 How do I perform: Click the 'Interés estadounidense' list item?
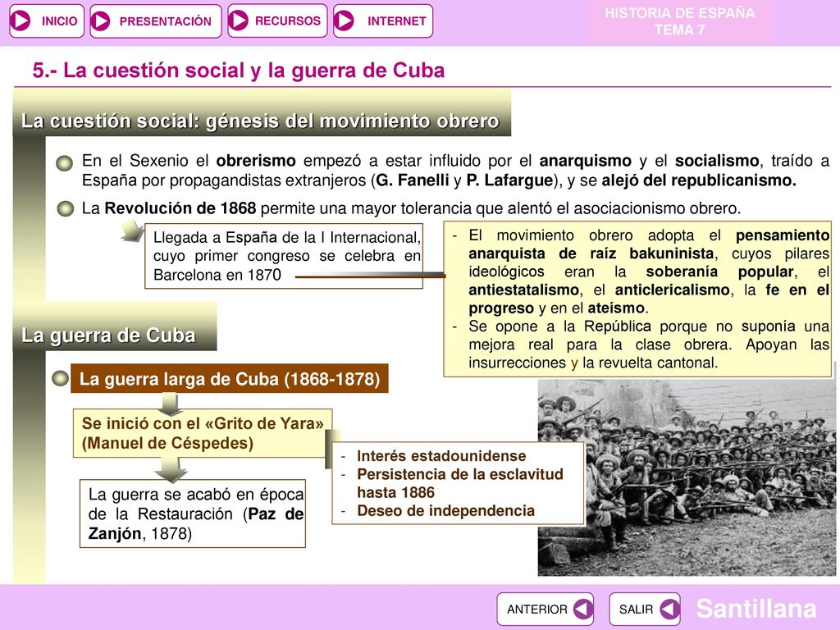pyautogui.click(x=441, y=456)
